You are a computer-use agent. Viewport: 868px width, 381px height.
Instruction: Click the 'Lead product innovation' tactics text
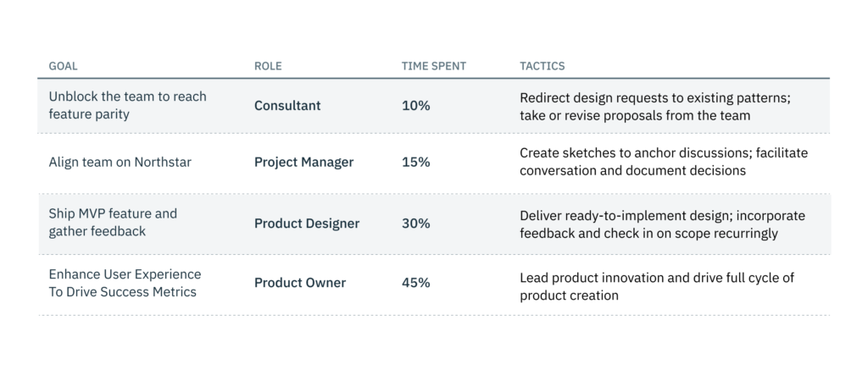(656, 286)
